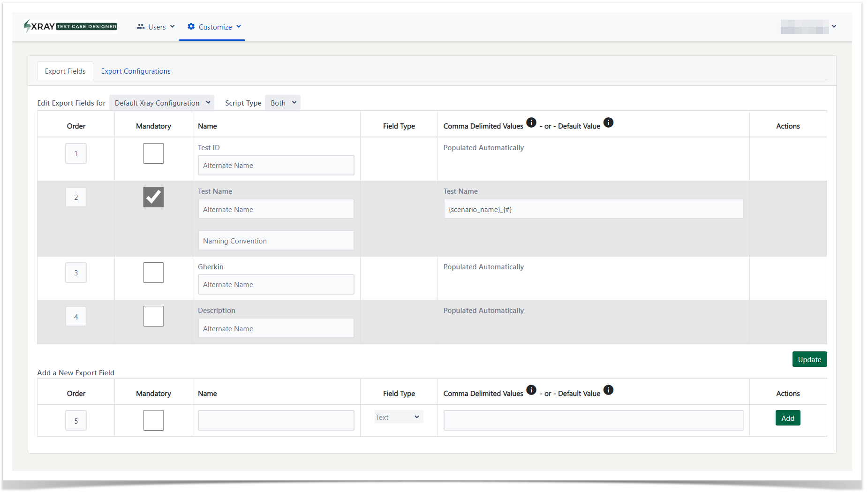Open the Customize dropdown menu
Screen dimensions: 868x494
(215, 27)
